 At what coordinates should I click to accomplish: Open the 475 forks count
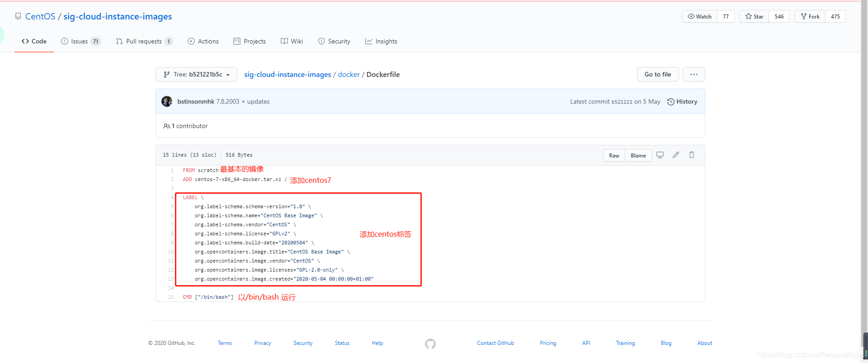click(x=835, y=16)
